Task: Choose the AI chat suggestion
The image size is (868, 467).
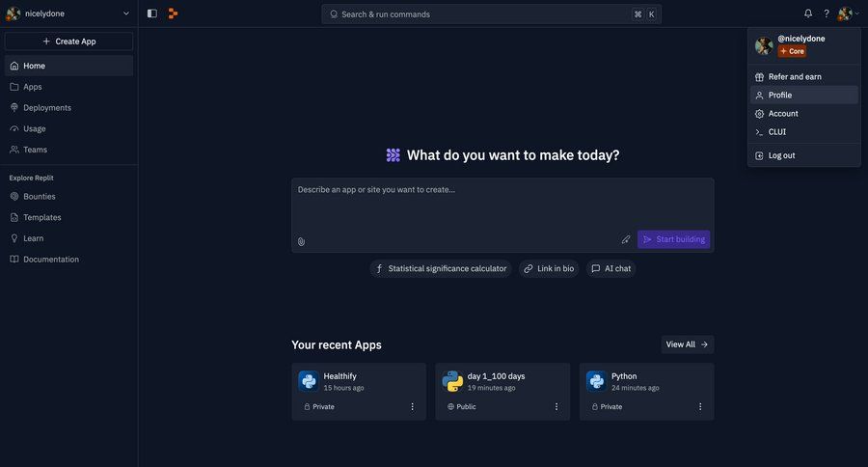Action: coord(611,268)
